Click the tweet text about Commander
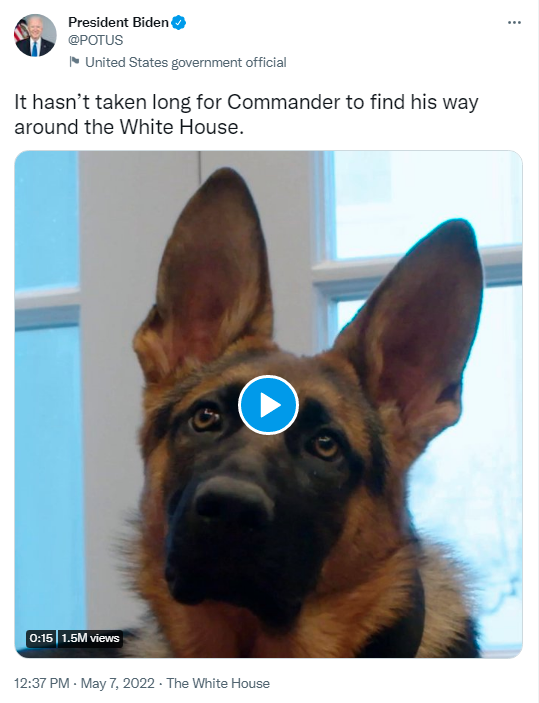 point(246,114)
